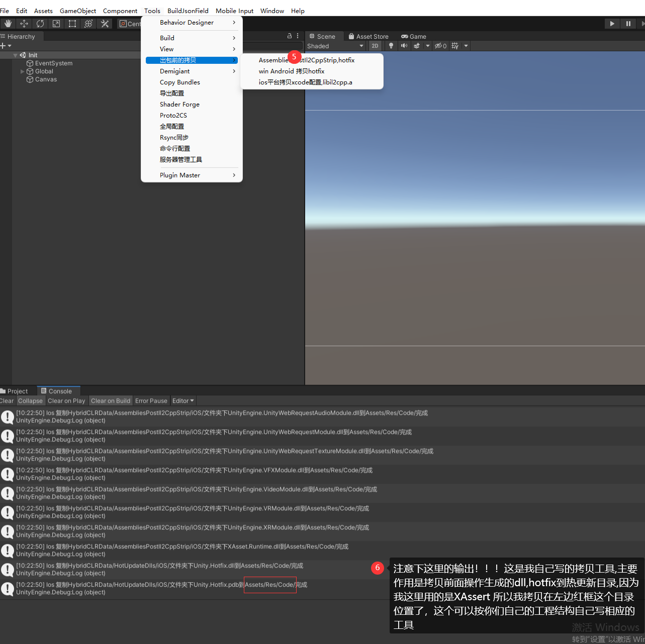The height and width of the screenshot is (644, 645).
Task: Choose win Android 拷贝hotfix
Action: pos(312,71)
